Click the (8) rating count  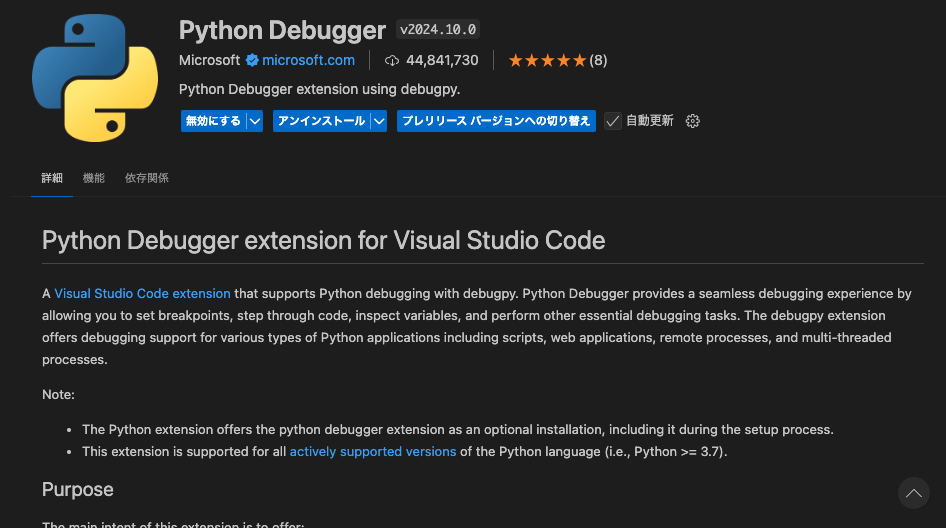[x=598, y=60]
